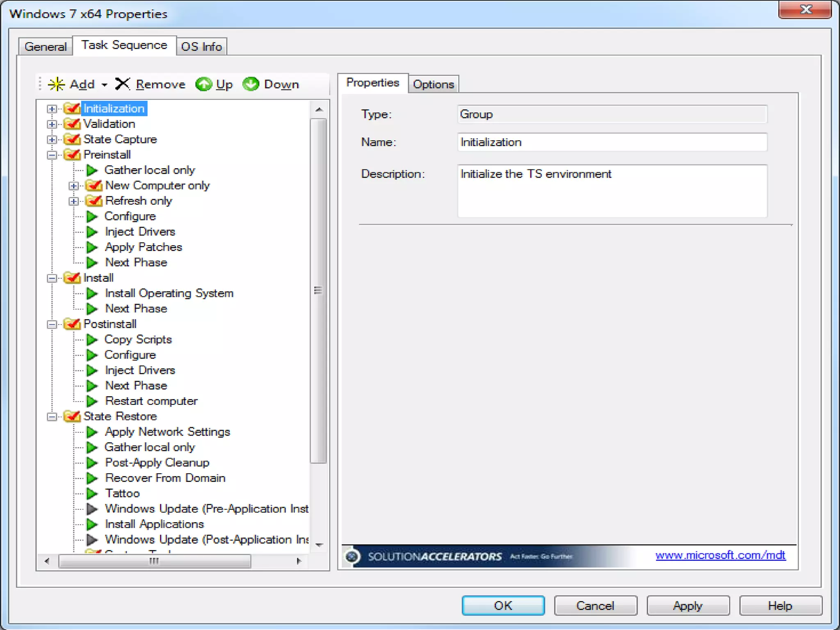Viewport: 840px width, 630px height.
Task: Click the Help button
Action: click(781, 605)
